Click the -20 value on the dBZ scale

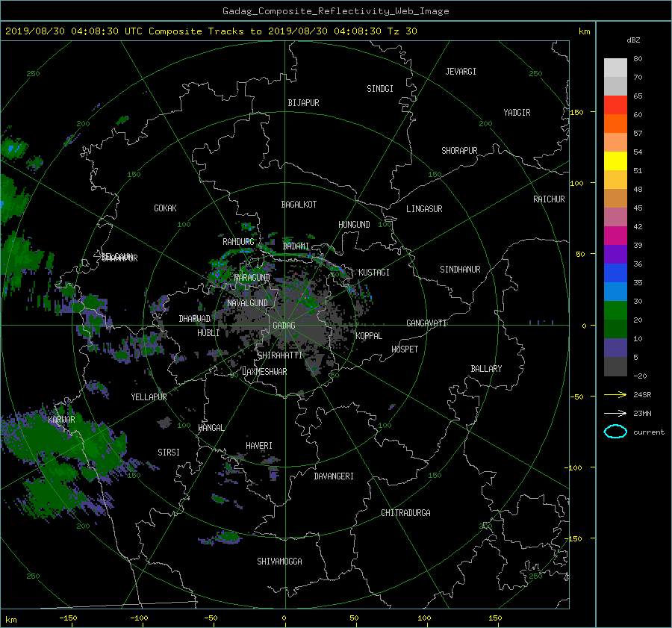pyautogui.click(x=640, y=376)
